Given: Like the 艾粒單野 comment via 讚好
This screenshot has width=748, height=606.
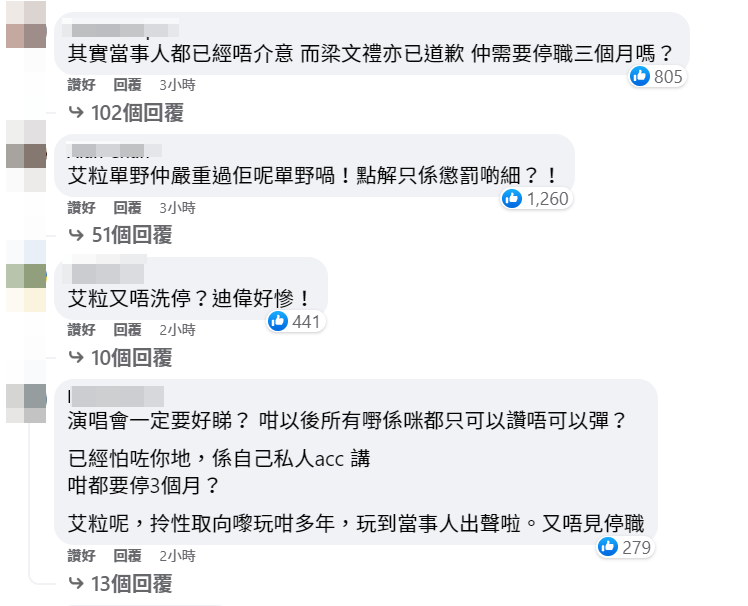Looking at the screenshot, I should click(82, 208).
